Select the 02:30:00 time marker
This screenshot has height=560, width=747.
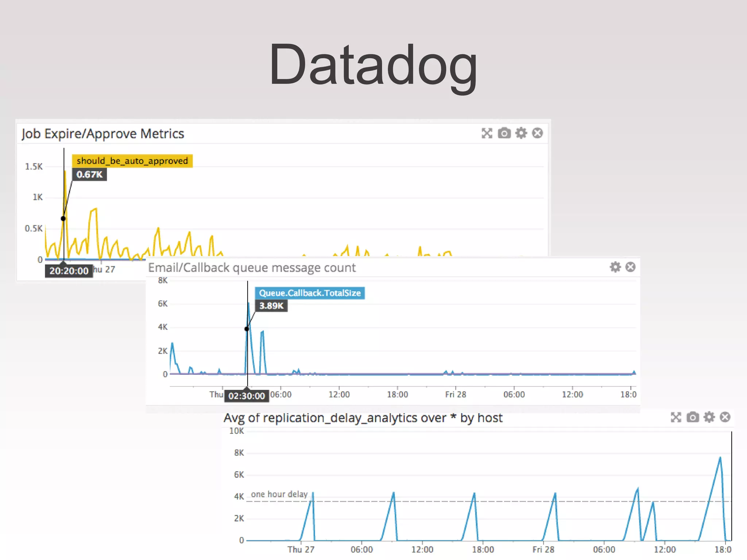click(x=247, y=396)
